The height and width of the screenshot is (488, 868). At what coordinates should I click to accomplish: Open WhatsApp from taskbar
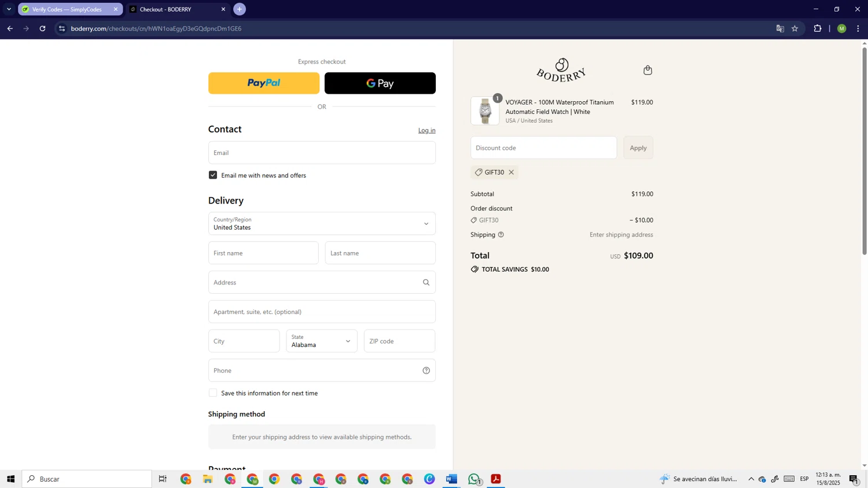pyautogui.click(x=474, y=479)
